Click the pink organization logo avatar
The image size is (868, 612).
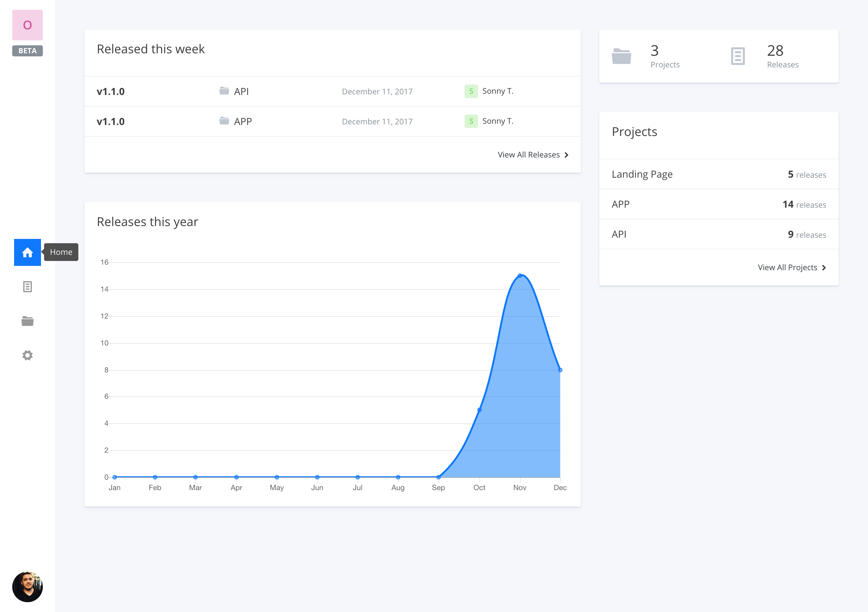tap(27, 25)
